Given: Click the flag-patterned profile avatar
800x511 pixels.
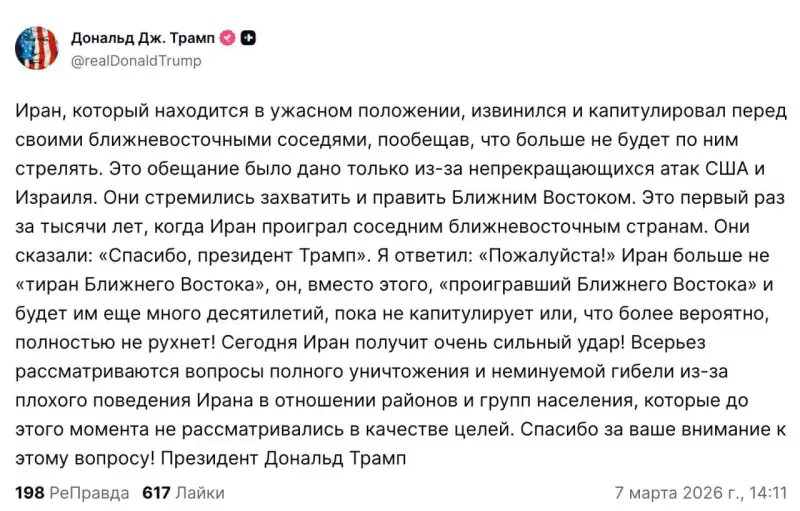Looking at the screenshot, I should tap(36, 48).
